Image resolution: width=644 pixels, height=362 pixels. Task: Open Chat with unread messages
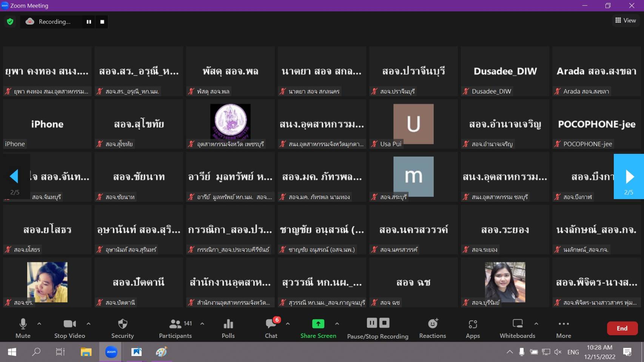pos(271,328)
